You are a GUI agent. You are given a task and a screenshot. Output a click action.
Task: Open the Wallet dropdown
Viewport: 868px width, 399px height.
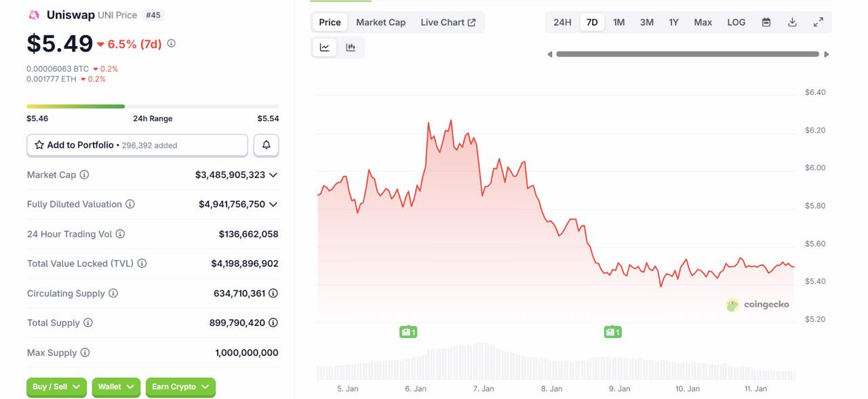(x=116, y=387)
